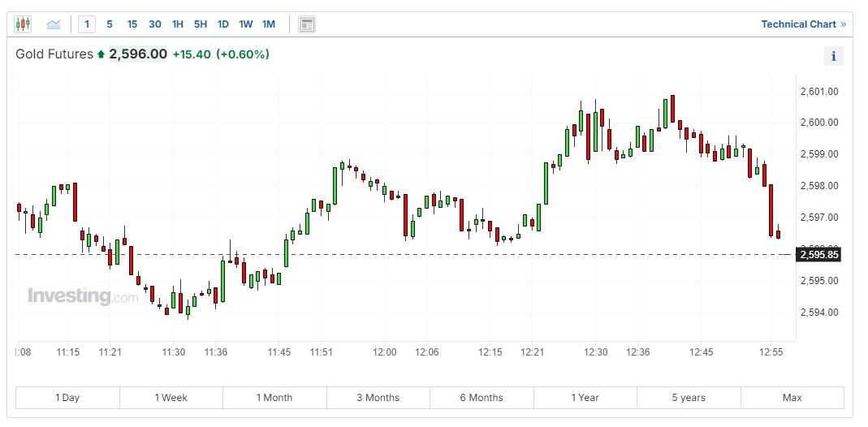Show the 1 Day time range
This screenshot has height=427, width=868.
pos(67,398)
